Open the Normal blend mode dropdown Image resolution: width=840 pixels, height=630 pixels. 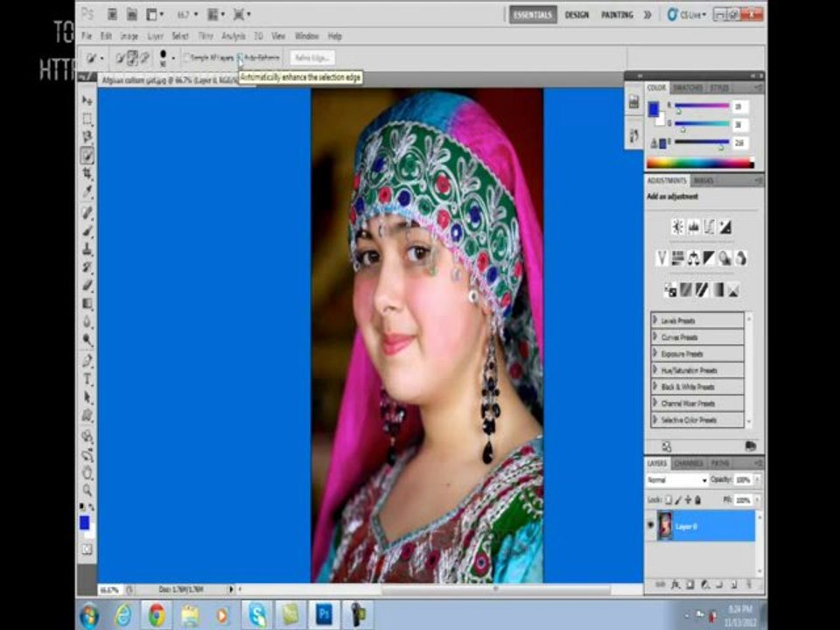tap(677, 480)
